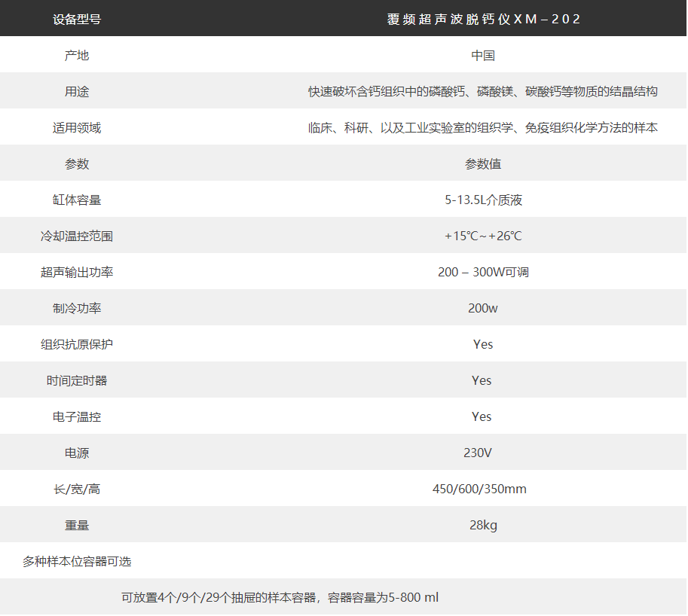Click the container description starting "可放置4个/9个/29个"
The image size is (688, 616).
(x=280, y=598)
